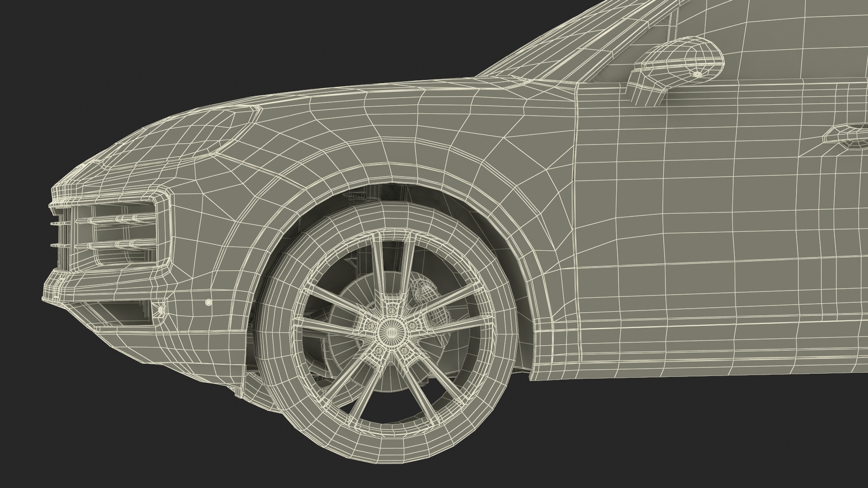Screen dimensions: 868x488
Task: Click the round parking sensor on the bumper
Action: coord(208,302)
